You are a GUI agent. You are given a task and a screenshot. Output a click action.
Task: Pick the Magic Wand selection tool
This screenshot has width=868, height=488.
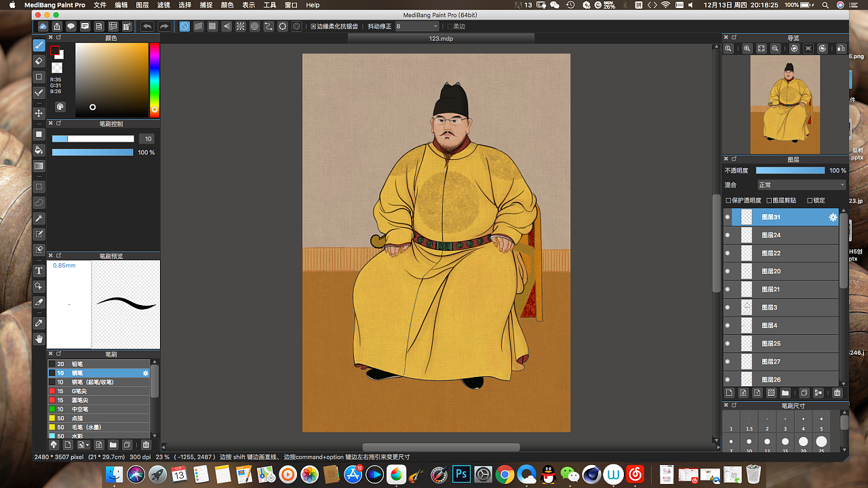tap(39, 218)
